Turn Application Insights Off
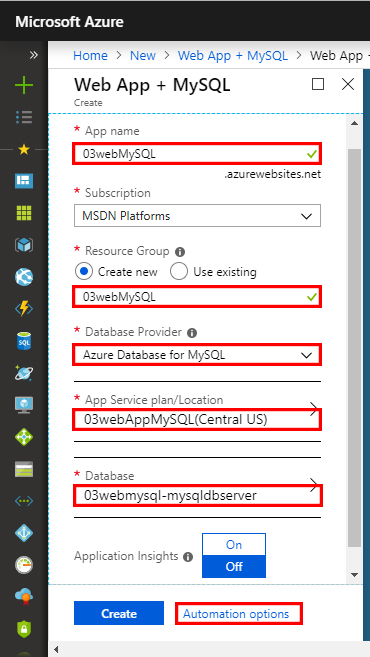The height and width of the screenshot is (657, 370). [234, 566]
